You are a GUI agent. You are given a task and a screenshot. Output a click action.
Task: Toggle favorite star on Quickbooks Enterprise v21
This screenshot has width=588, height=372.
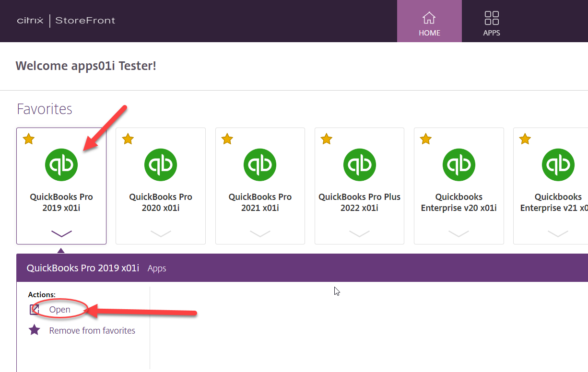point(525,139)
